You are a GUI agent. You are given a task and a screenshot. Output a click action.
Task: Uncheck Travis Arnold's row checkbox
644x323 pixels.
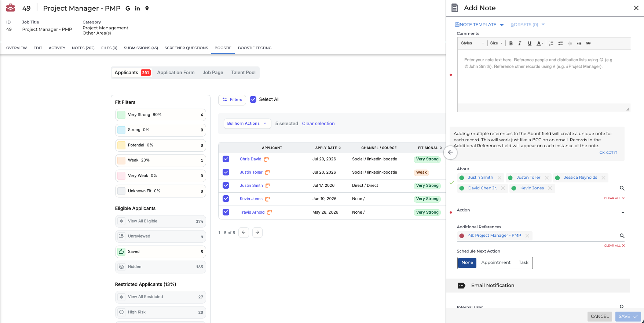coord(226,212)
